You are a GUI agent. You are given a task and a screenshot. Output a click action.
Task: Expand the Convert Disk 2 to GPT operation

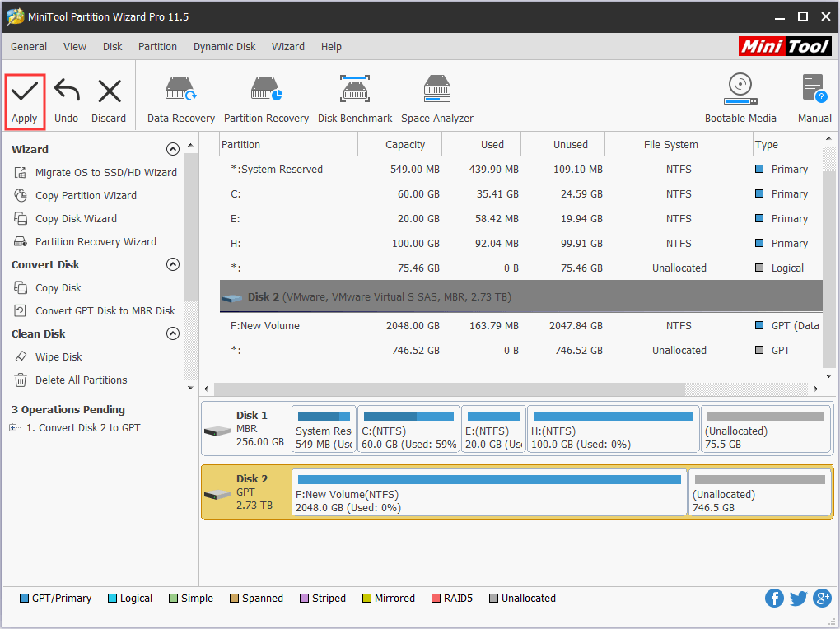pos(13,427)
